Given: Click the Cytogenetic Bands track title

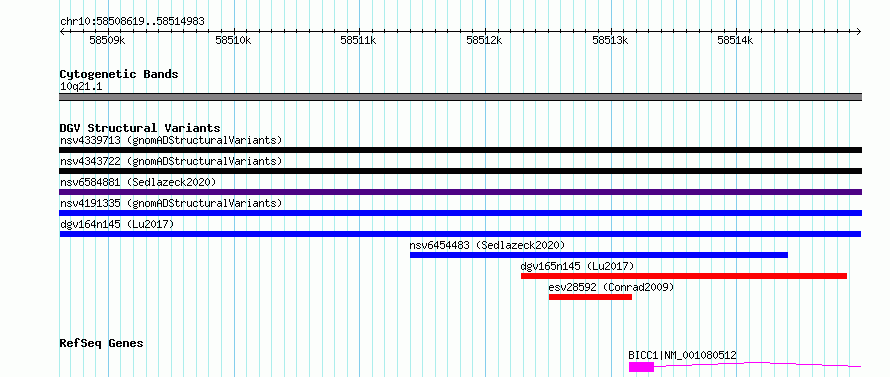Looking at the screenshot, I should pos(119,74).
